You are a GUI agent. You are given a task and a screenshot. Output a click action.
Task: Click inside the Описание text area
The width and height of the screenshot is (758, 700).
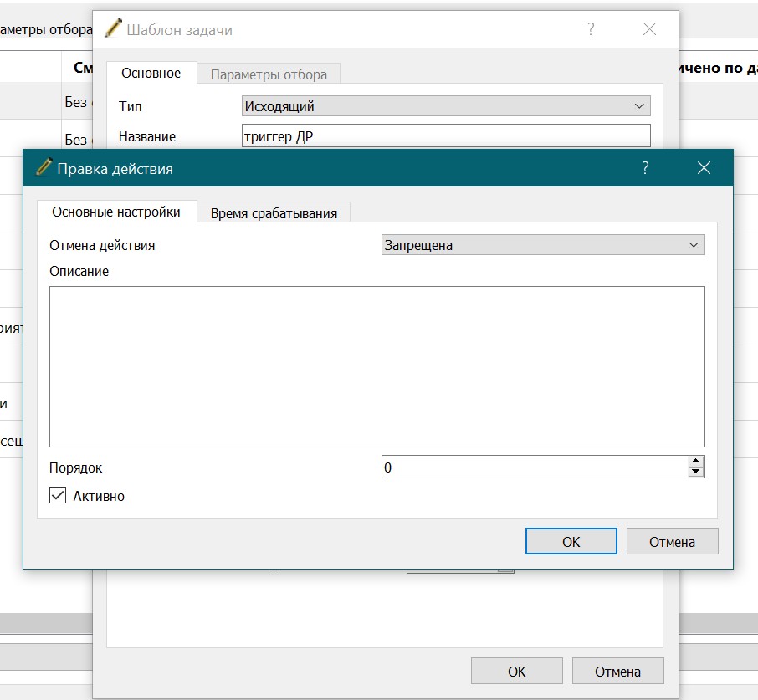(x=377, y=366)
